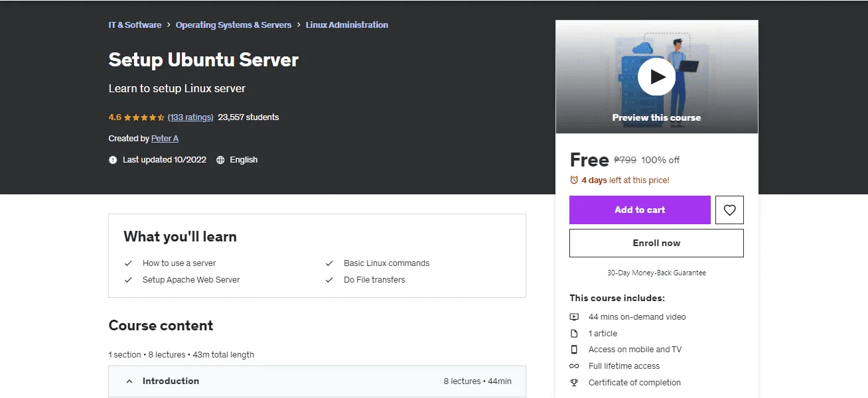Click Certificate of completion text
Viewport: 868px width, 398px height.
pos(634,383)
